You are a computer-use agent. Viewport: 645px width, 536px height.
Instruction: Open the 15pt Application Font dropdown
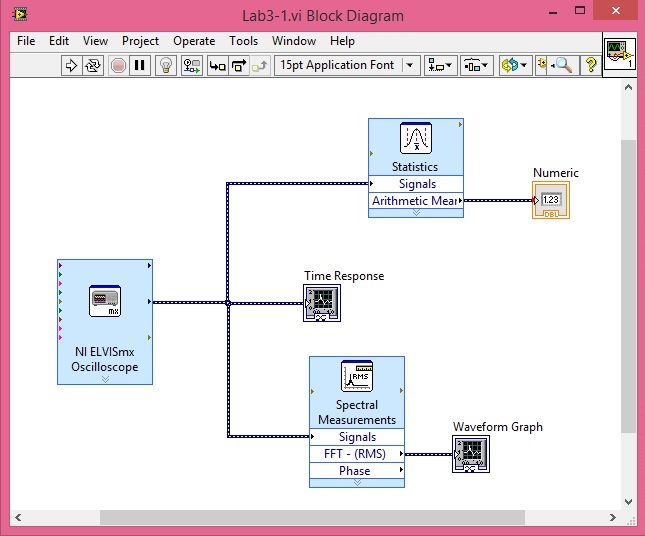(346, 65)
